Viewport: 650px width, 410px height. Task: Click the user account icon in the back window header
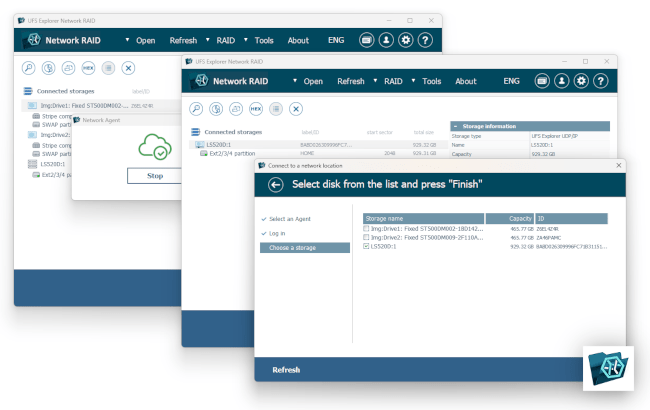point(386,40)
